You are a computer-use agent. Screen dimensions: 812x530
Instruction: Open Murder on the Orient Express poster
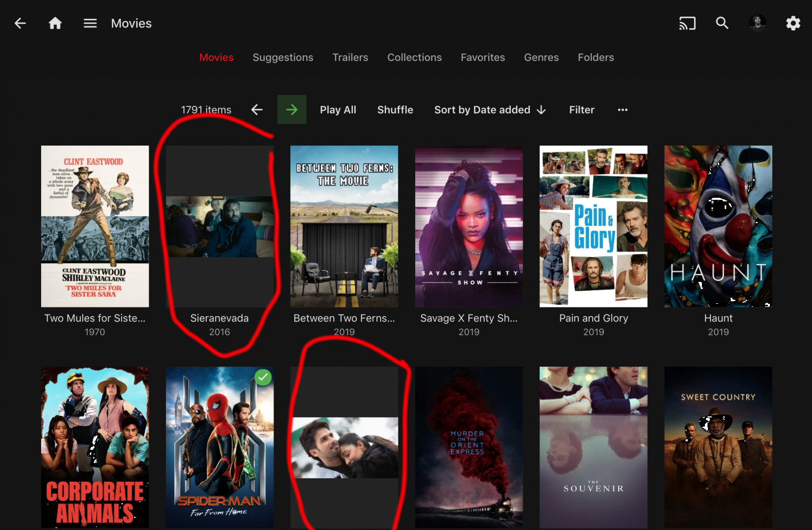(x=469, y=447)
